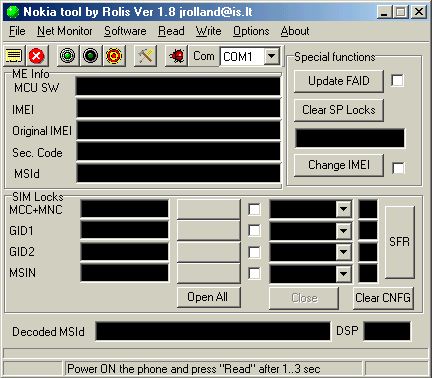432x378 pixels.
Task: Expand the GID1 row dropdown
Action: click(343, 231)
